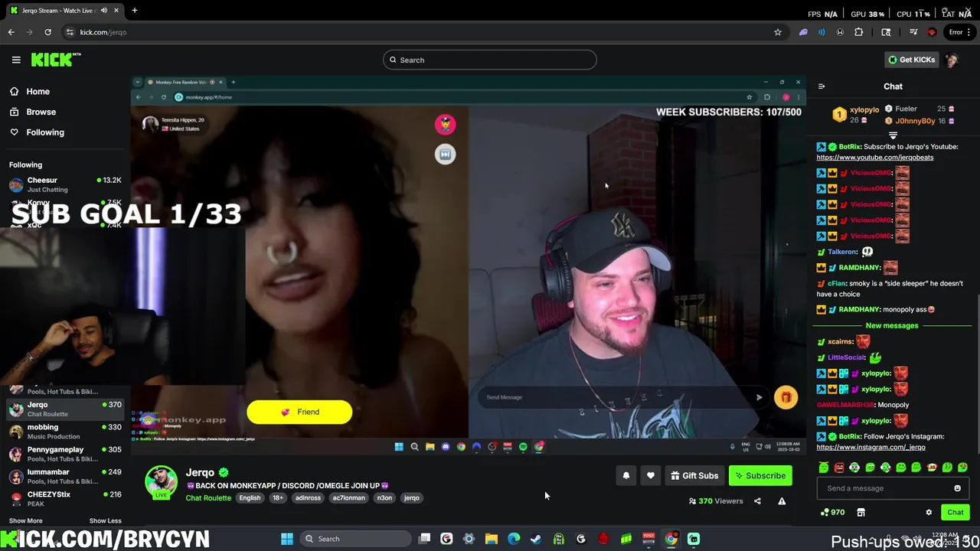
Task: Insert the red angry face emote
Action: pyautogui.click(x=839, y=468)
